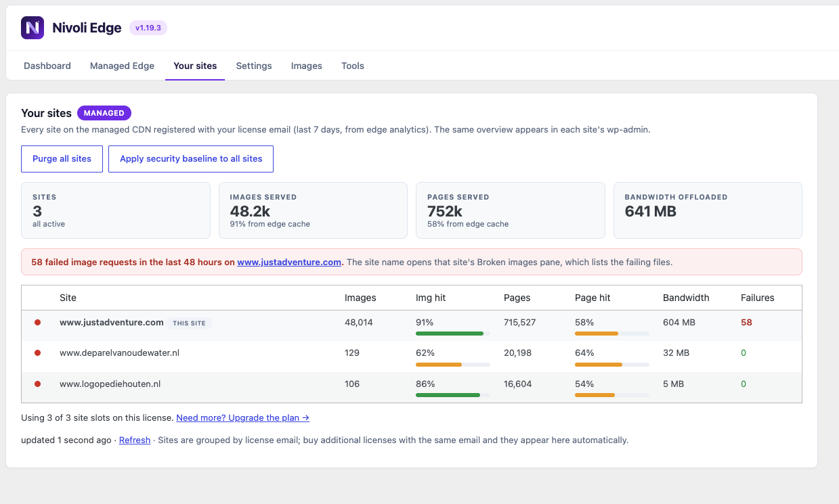Click the Refresh link
This screenshot has width=839, height=504.
(135, 440)
